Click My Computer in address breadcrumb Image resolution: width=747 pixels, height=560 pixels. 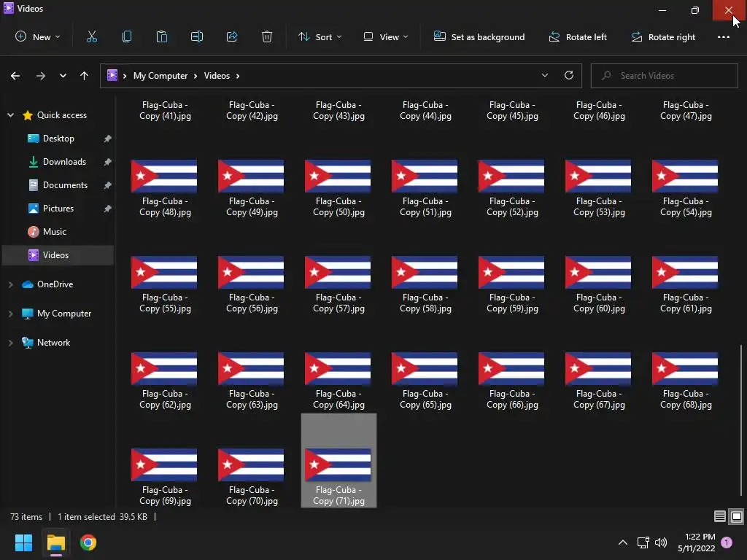[x=160, y=76]
